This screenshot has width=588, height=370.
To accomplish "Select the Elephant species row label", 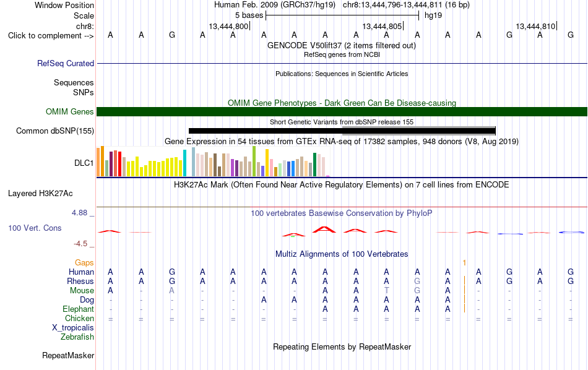I will [x=79, y=309].
